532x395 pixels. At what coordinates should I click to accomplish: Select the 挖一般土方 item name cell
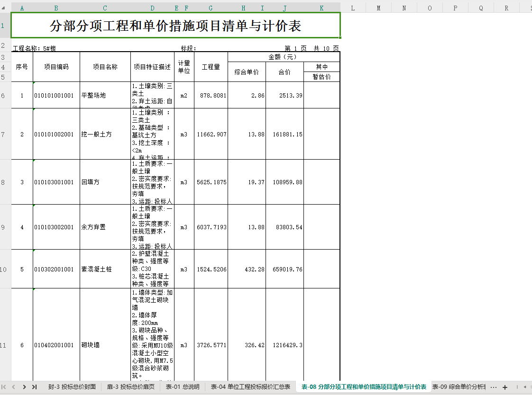coord(105,134)
